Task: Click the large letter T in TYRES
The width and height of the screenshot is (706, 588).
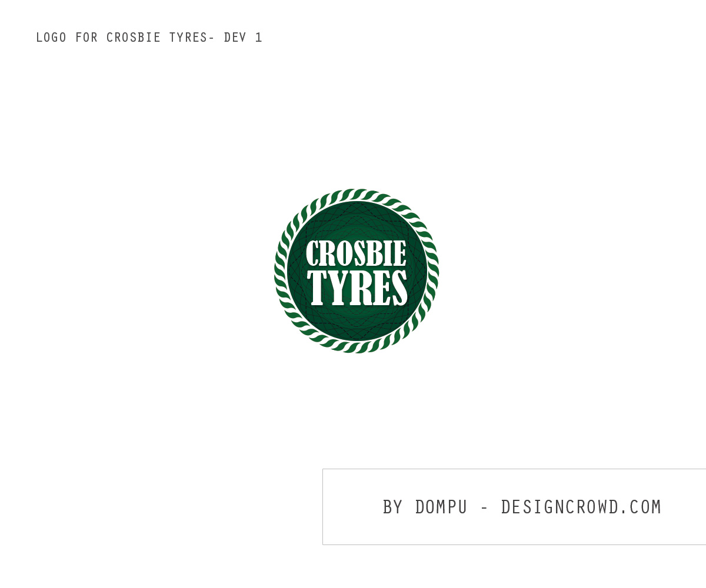Action: [x=317, y=289]
